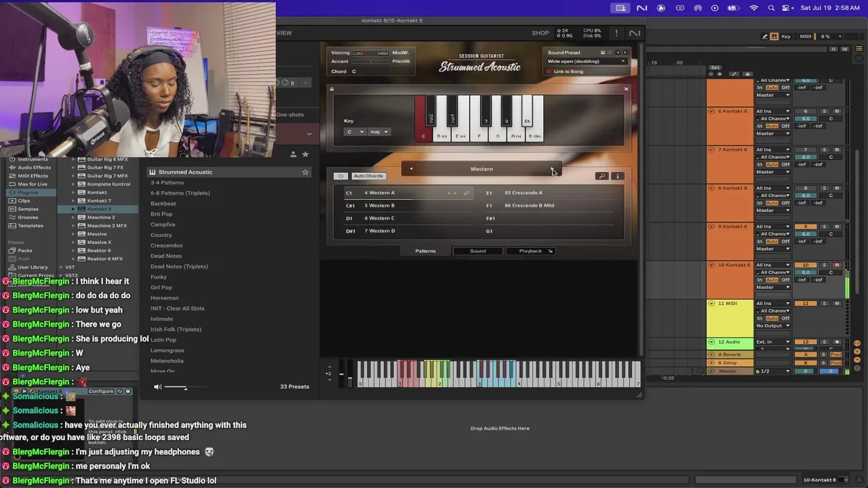Viewport: 868px width, 488px height.
Task: Select the Funky preset
Action: [x=159, y=277]
